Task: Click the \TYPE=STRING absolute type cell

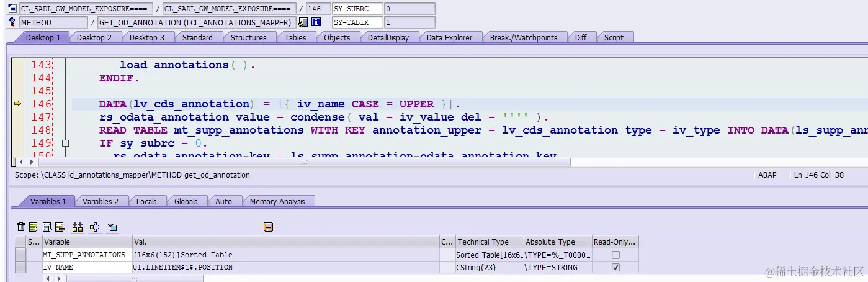Action: pyautogui.click(x=557, y=268)
